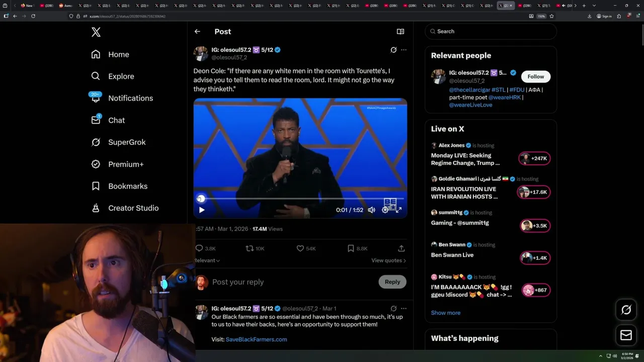Join Alex Jones live with +247K listeners
The width and height of the screenshot is (644, 362).
(534, 158)
